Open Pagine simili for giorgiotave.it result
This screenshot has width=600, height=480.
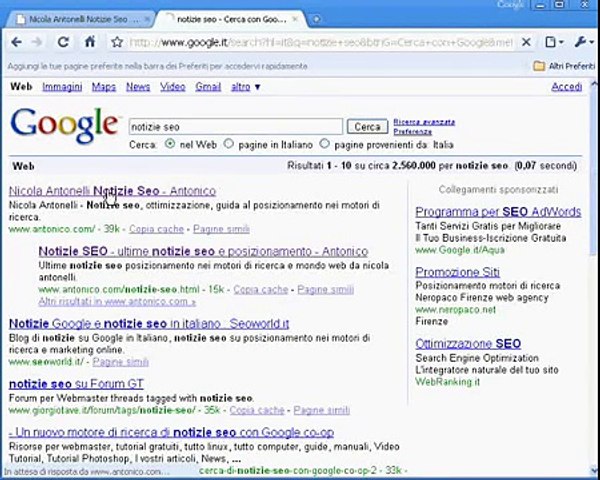click(321, 410)
